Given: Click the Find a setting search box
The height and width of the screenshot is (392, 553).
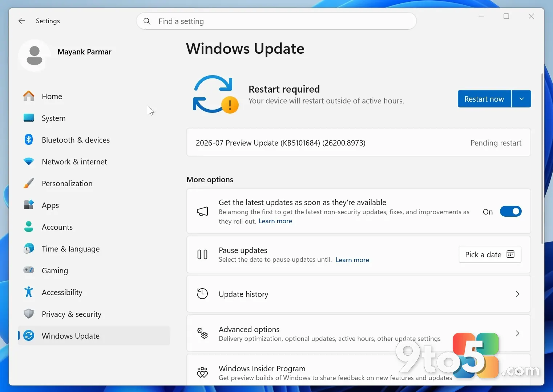Looking at the screenshot, I should pos(276,21).
